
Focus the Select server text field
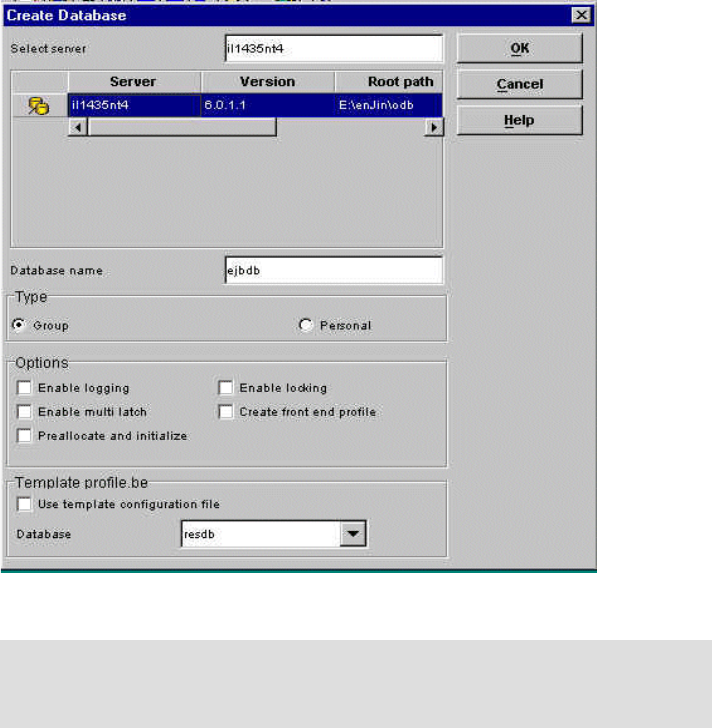pyautogui.click(x=334, y=48)
